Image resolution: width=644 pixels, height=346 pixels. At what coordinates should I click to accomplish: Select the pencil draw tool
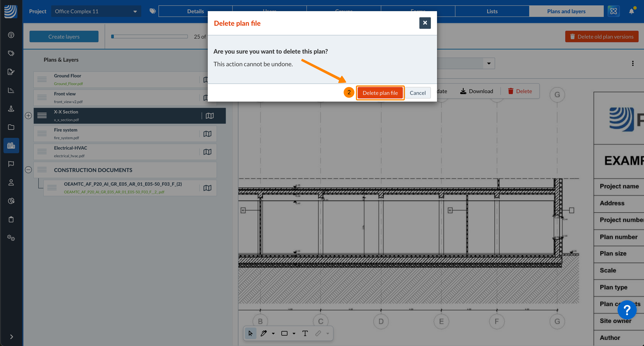(x=264, y=333)
